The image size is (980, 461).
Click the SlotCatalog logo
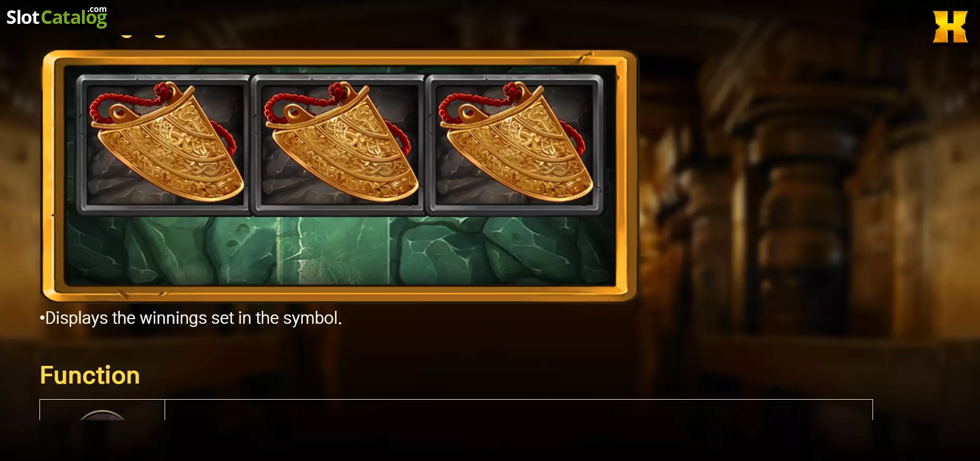[x=57, y=17]
